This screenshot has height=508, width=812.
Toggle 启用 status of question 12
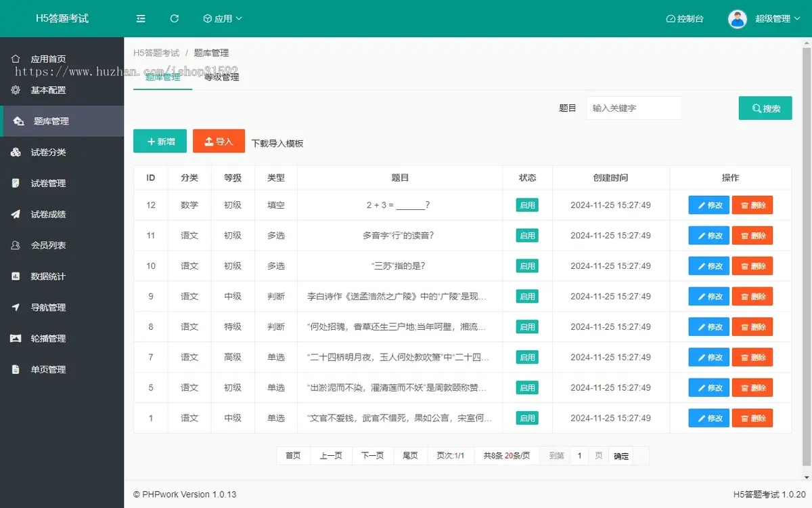(x=527, y=205)
